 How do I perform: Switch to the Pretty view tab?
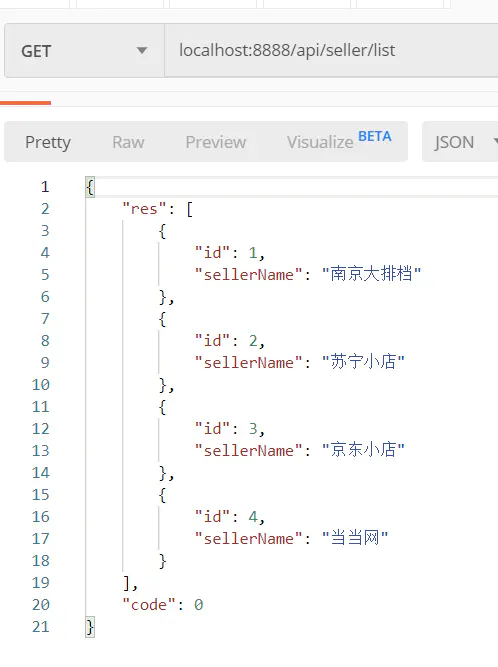tap(48, 142)
